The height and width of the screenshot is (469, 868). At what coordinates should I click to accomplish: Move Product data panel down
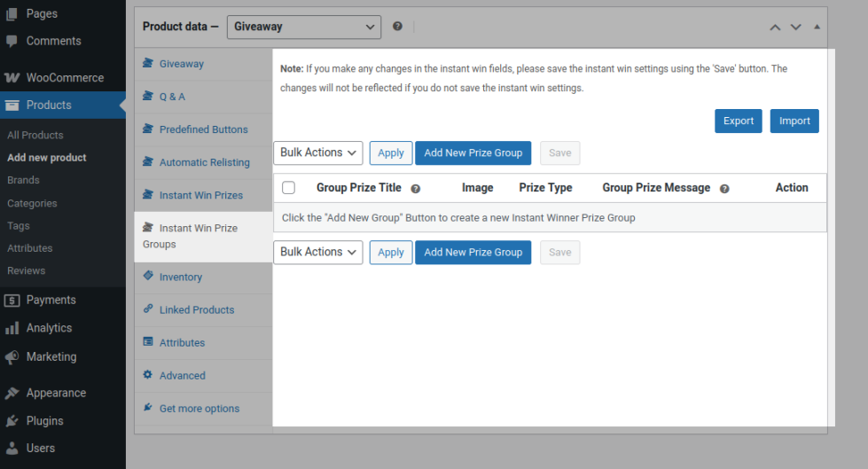[795, 27]
